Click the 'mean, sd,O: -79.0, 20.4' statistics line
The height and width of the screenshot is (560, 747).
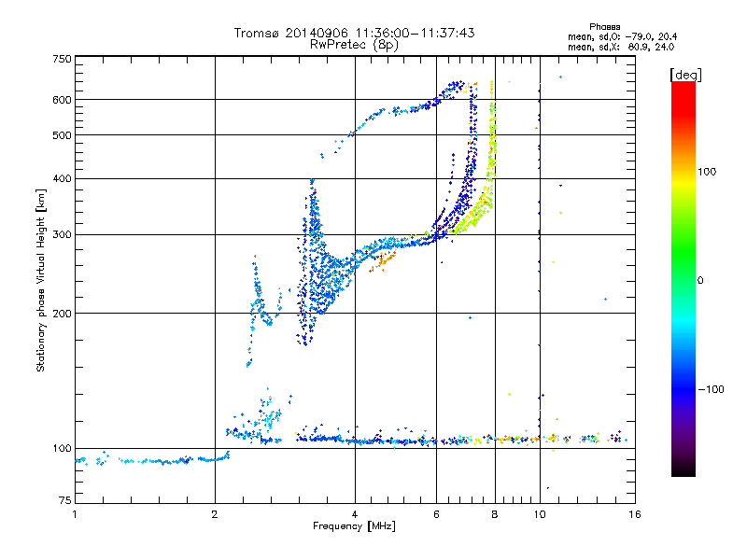pyautogui.click(x=622, y=36)
